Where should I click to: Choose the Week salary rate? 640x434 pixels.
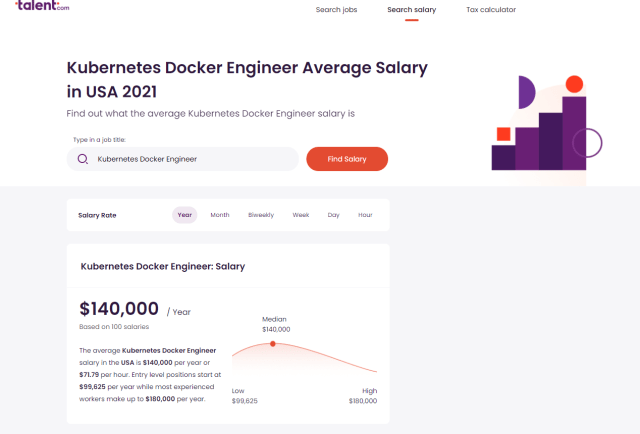[301, 215]
